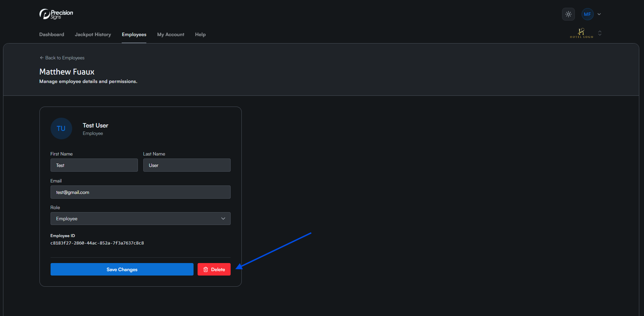Expand the Role dropdown
The height and width of the screenshot is (316, 644).
click(140, 219)
